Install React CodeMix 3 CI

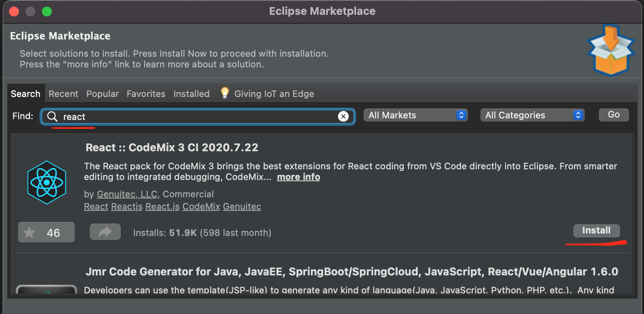pyautogui.click(x=596, y=231)
